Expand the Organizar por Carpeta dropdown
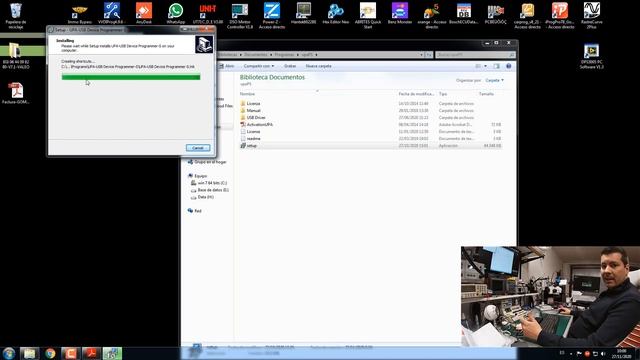640x360 pixels. pyautogui.click(x=494, y=80)
